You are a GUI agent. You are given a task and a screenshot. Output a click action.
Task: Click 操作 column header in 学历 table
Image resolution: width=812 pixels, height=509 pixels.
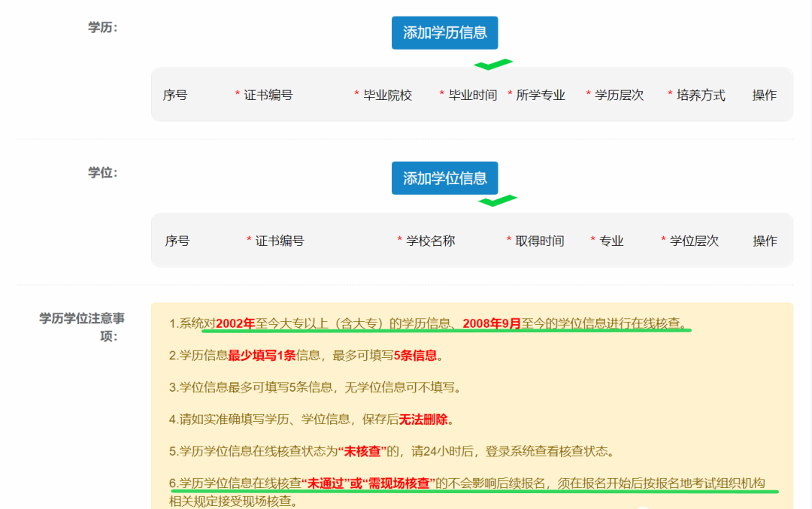click(764, 95)
